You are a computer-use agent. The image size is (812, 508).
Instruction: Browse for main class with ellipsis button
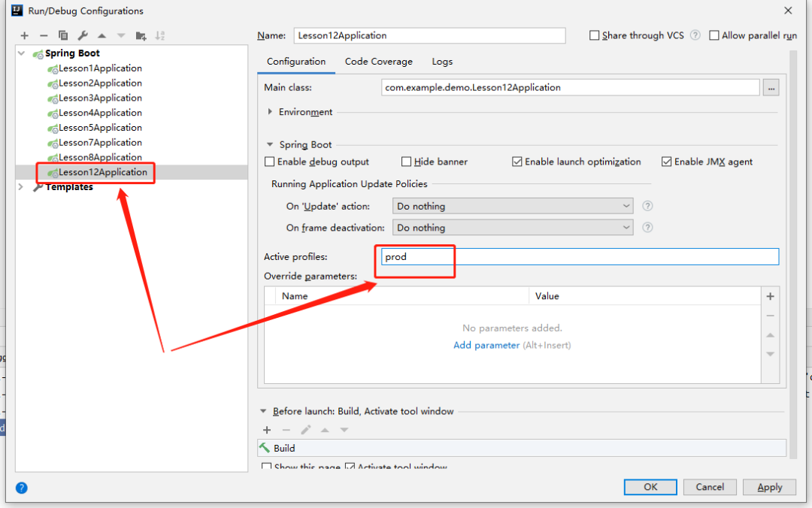pyautogui.click(x=771, y=88)
